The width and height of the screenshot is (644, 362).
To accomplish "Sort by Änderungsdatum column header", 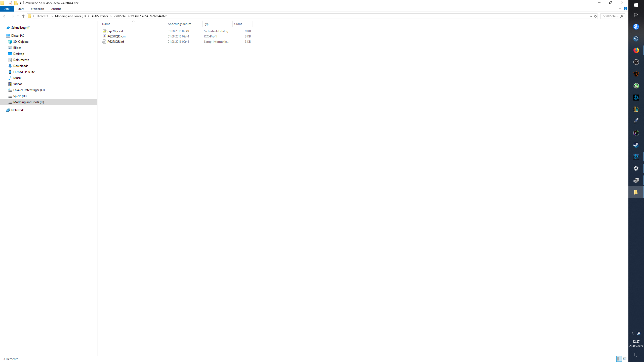I will point(179,24).
